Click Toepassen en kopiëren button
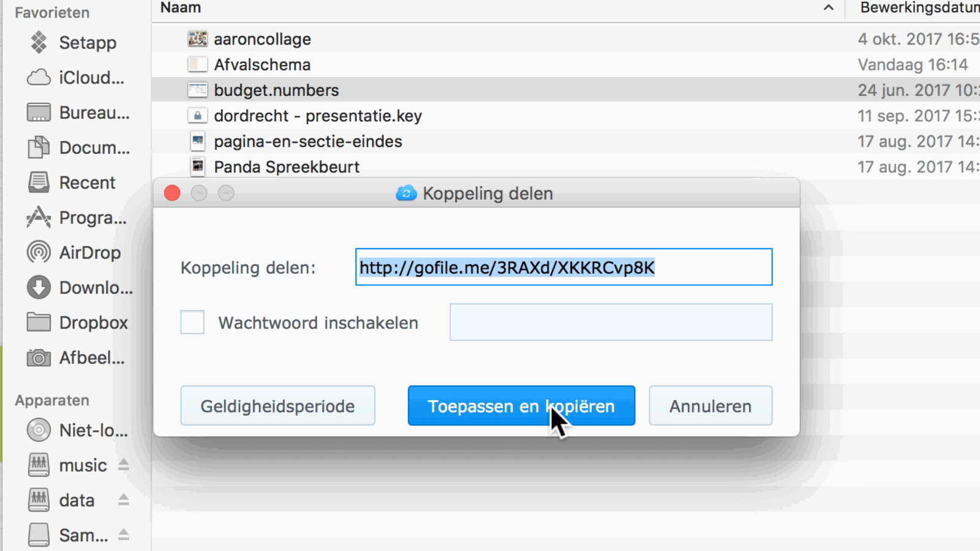Image resolution: width=980 pixels, height=551 pixels. tap(521, 405)
